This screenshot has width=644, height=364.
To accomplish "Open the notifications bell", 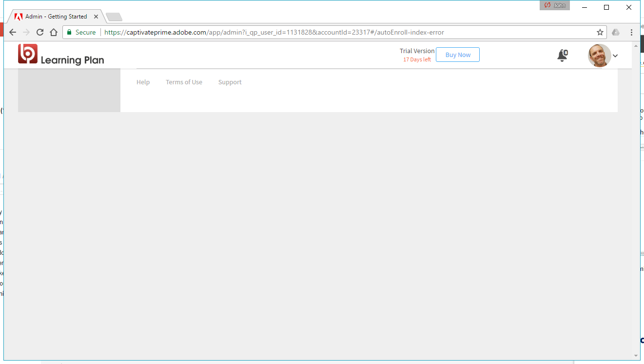I will 562,56.
